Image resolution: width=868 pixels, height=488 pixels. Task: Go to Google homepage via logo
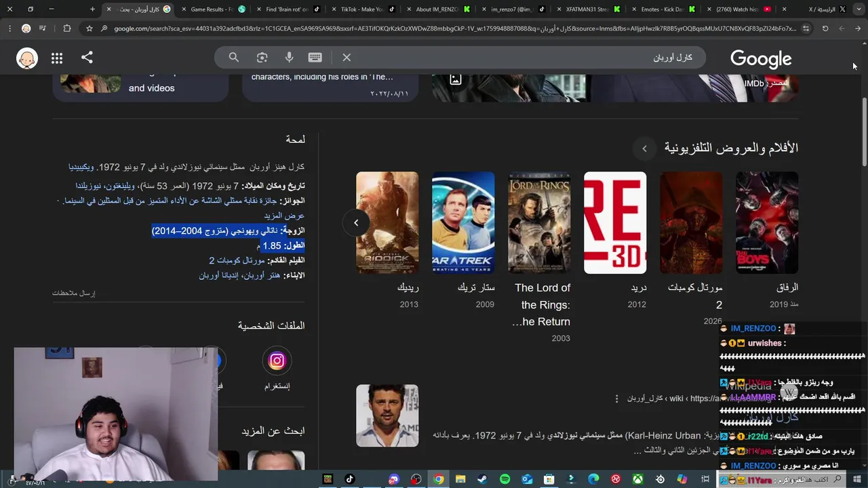(761, 59)
